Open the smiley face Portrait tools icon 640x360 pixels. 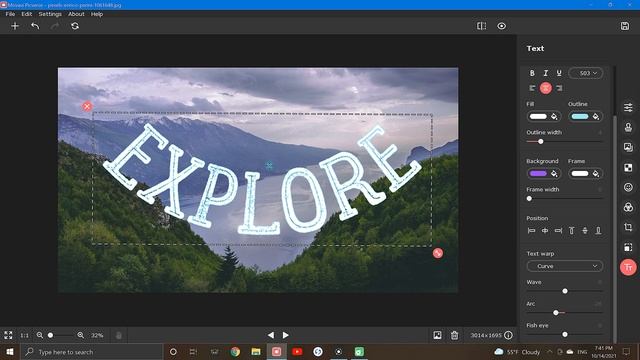[628, 187]
